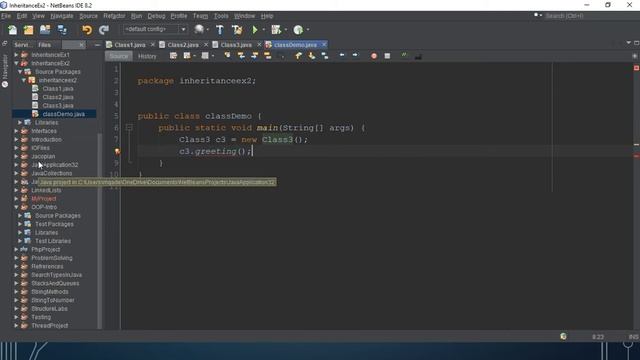The height and width of the screenshot is (360, 640).
Task: Click the Stop Macro Recording icon
Action: [387, 56]
